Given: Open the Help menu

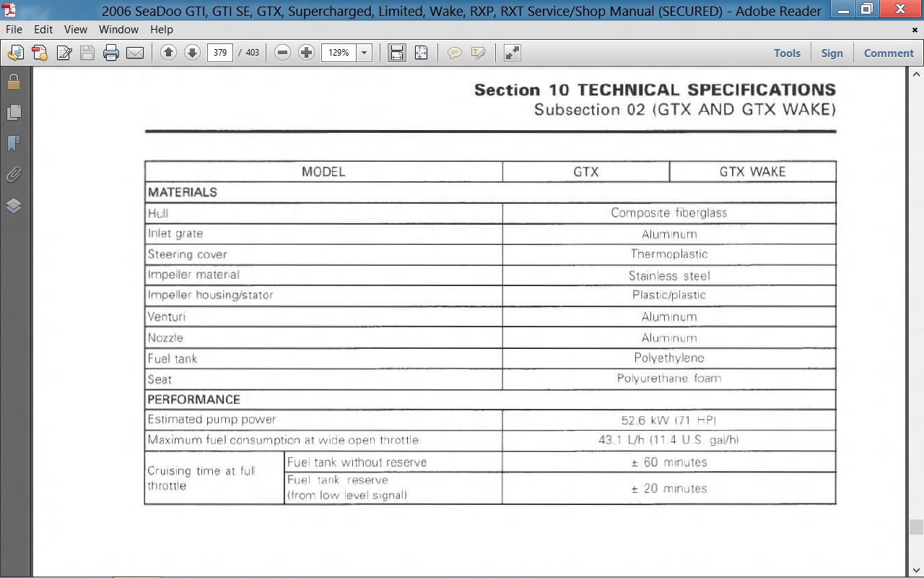Looking at the screenshot, I should (x=162, y=30).
